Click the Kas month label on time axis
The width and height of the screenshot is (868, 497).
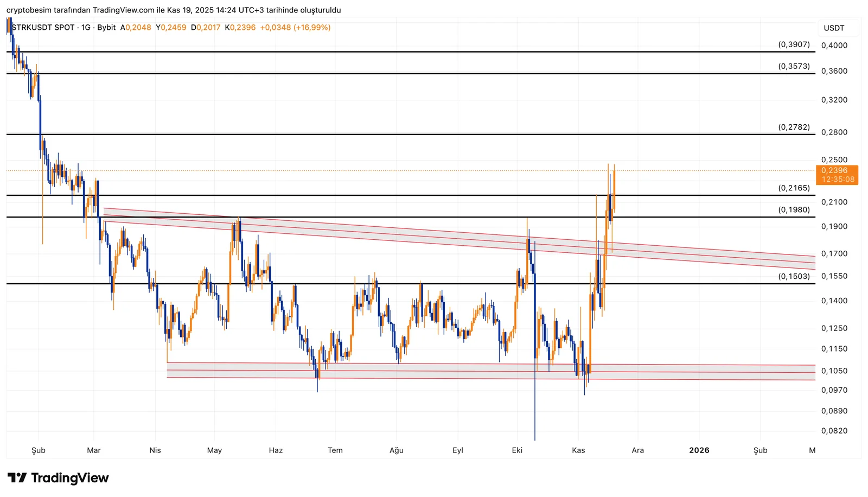[578, 450]
